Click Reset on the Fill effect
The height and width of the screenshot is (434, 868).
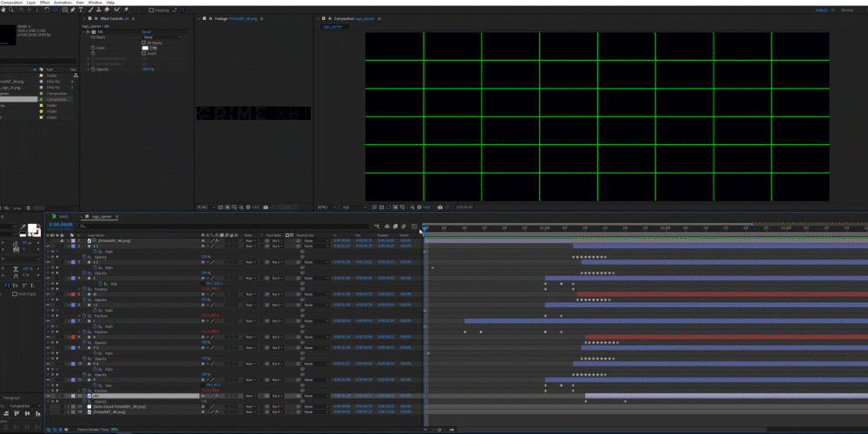pyautogui.click(x=146, y=32)
